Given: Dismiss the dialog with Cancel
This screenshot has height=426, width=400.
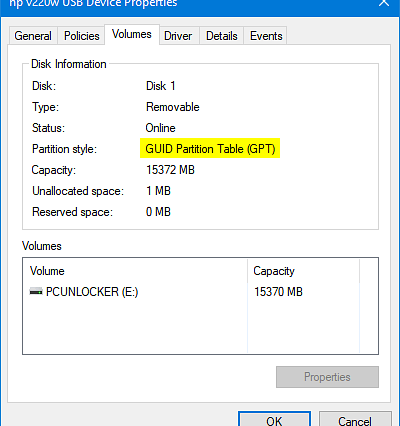Looking at the screenshot, I should (355, 419).
